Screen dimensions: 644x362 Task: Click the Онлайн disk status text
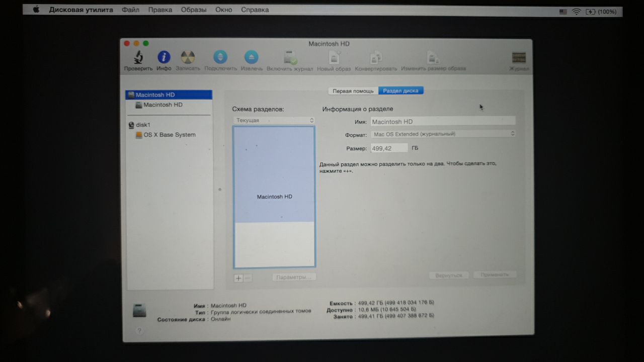coord(220,319)
